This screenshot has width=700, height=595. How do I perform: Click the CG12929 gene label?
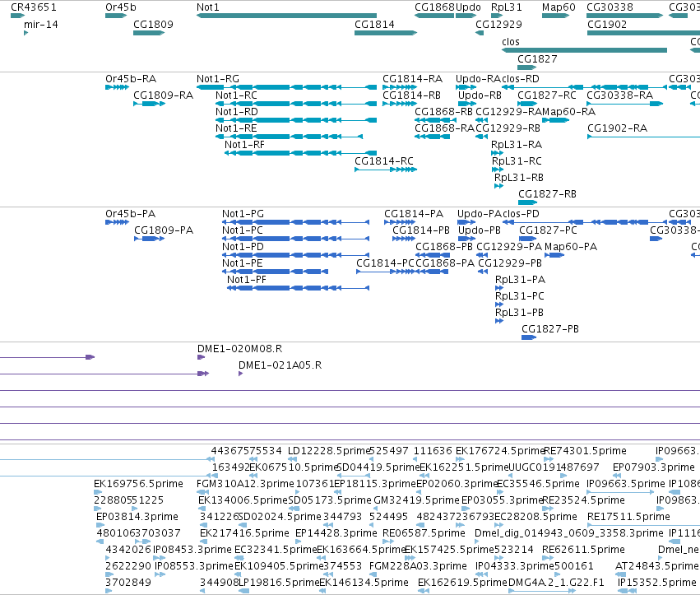[x=498, y=25]
